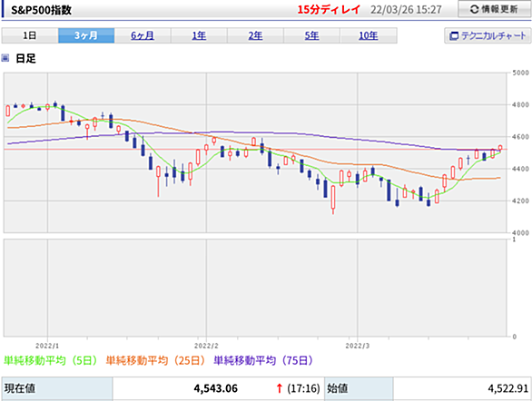
Task: Click the empty volume chart panel
Action: 255,288
